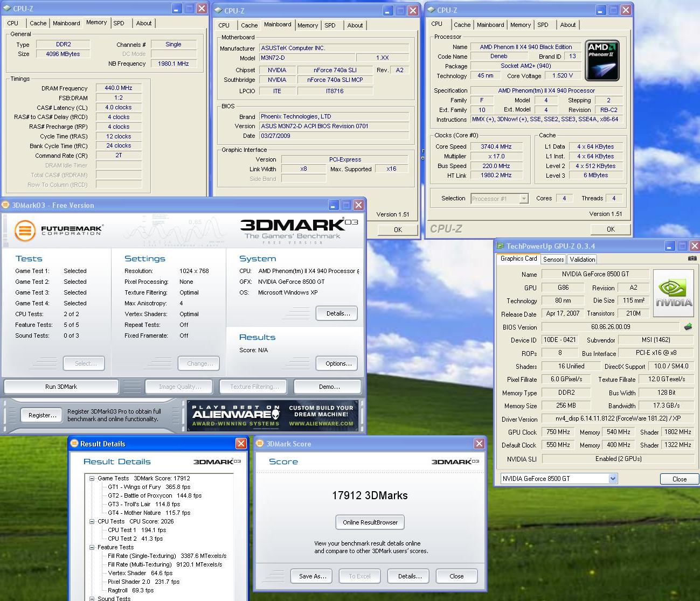700x601 pixels.
Task: Open the GPU selection dropdown in GPU-Z
Action: pyautogui.click(x=612, y=478)
